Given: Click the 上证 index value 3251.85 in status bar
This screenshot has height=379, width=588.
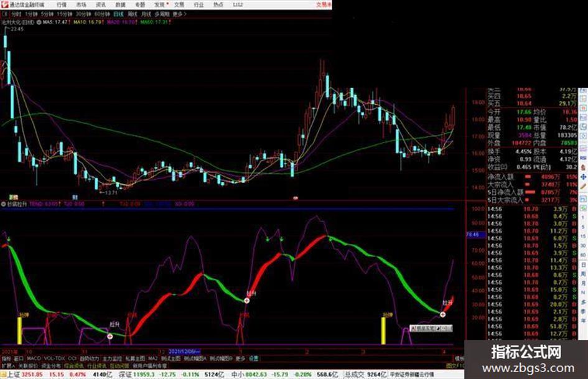Looking at the screenshot, I should (x=30, y=375).
